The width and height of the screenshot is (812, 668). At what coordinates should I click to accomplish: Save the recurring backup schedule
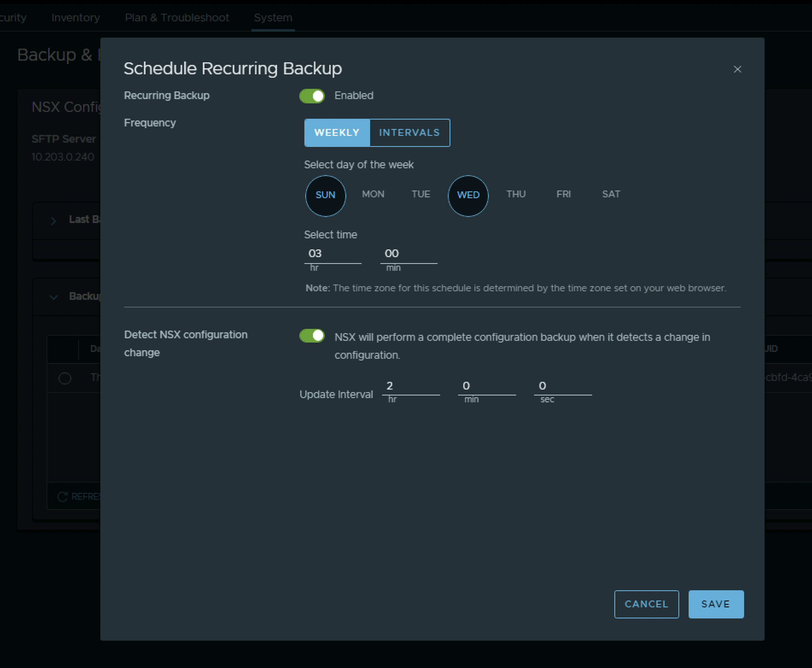[716, 604]
